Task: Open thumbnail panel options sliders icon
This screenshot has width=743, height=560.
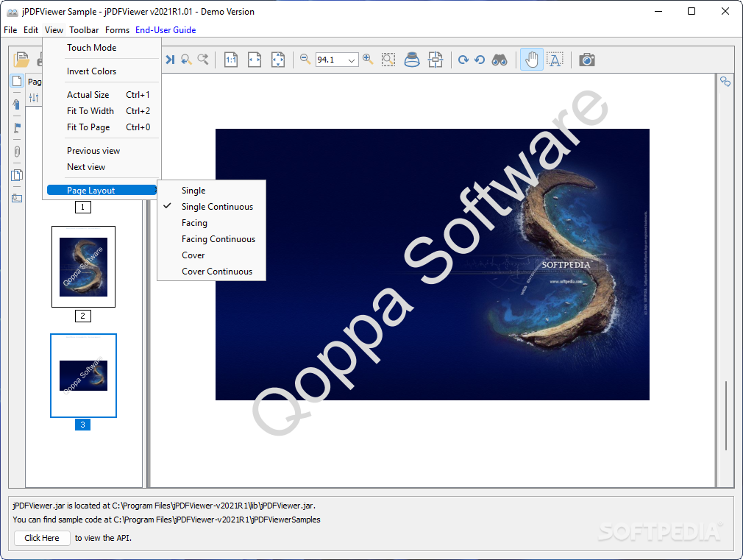Action: (34, 98)
